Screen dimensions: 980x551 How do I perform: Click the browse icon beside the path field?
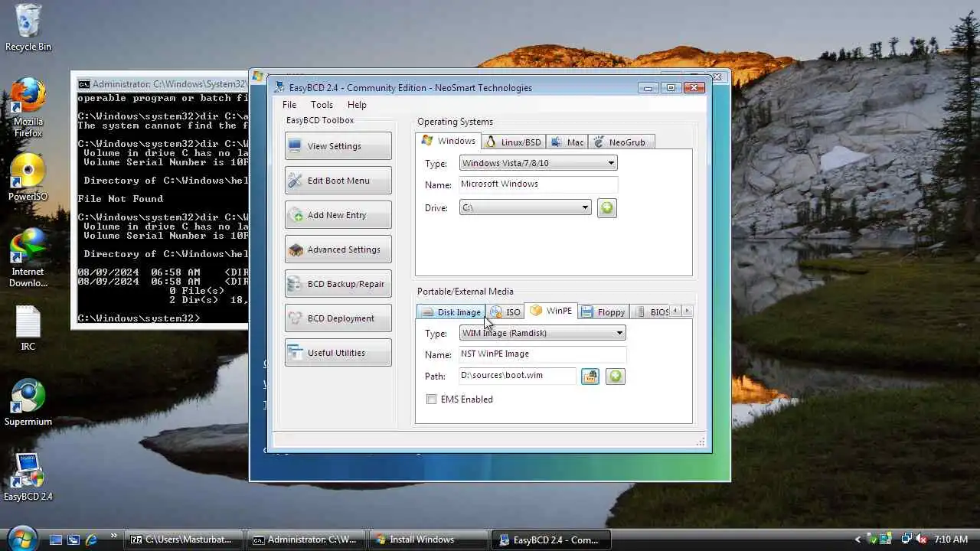click(x=590, y=376)
